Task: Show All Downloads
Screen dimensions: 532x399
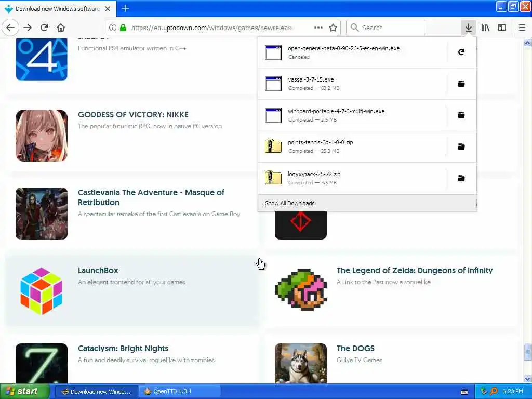Action: pos(367,203)
